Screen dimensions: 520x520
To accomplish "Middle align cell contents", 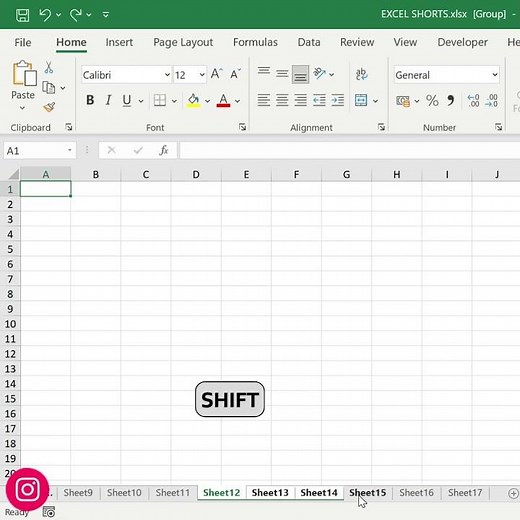I will tap(282, 73).
